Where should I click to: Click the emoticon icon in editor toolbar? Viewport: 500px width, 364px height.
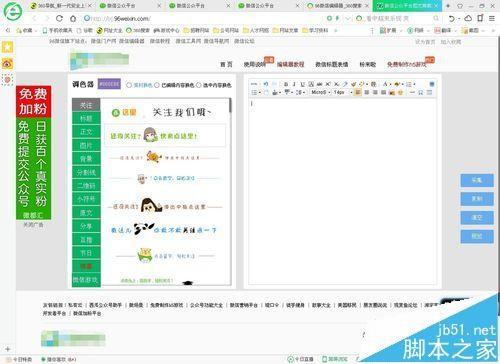[x=400, y=92]
